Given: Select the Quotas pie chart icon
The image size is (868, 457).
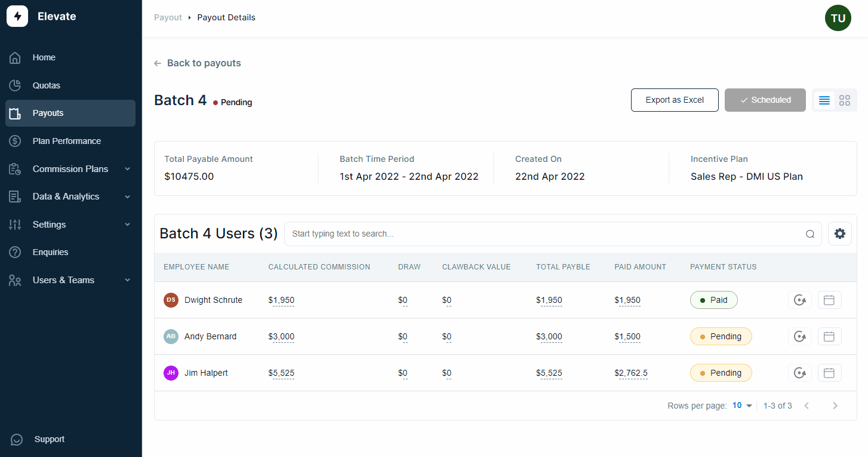Looking at the screenshot, I should coord(15,85).
